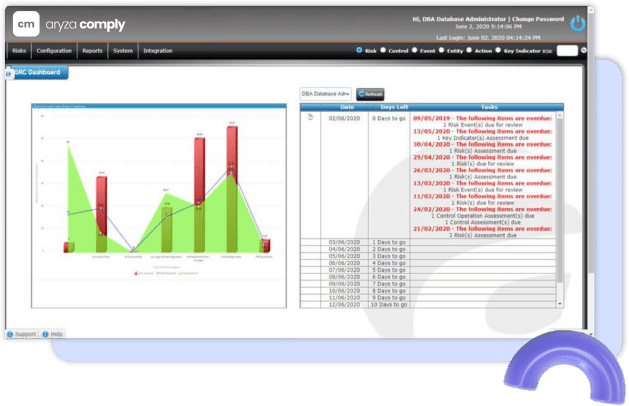Open the Help link
Image resolution: width=629 pixels, height=406 pixels.
point(57,334)
